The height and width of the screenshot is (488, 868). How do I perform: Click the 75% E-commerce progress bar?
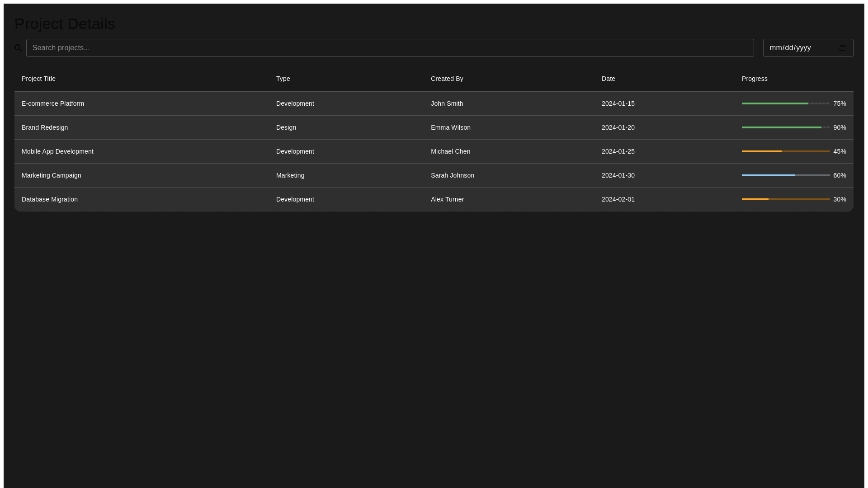pyautogui.click(x=785, y=103)
